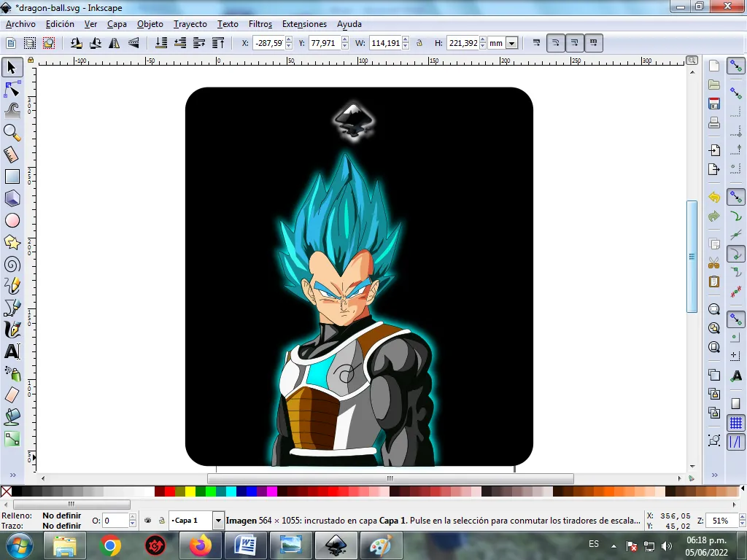Open the Objeto menu
Viewport: 747px width, 560px height.
pyautogui.click(x=150, y=24)
